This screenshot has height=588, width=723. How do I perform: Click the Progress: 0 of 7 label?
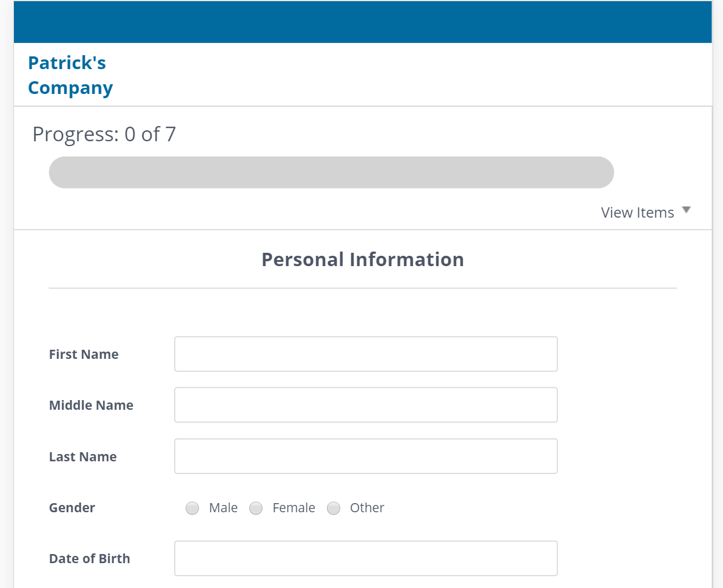(104, 134)
